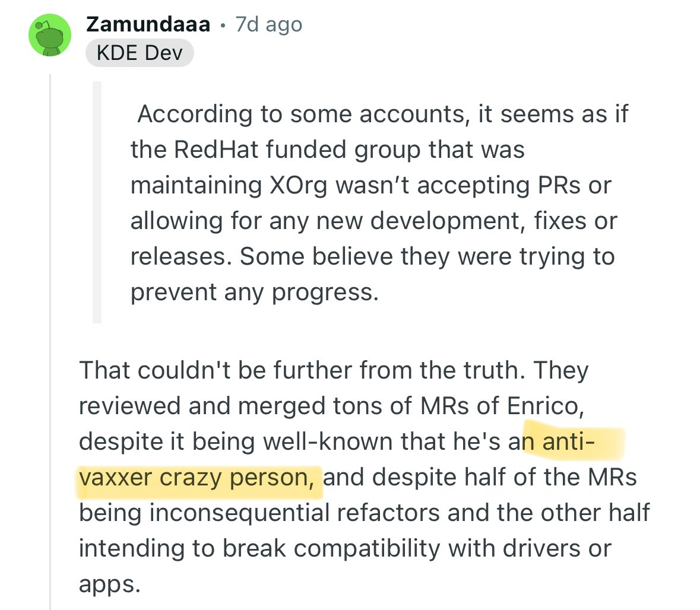This screenshot has width=700, height=610.
Task: Click the highlighted phrase vaxxer crazy person
Action: (197, 478)
